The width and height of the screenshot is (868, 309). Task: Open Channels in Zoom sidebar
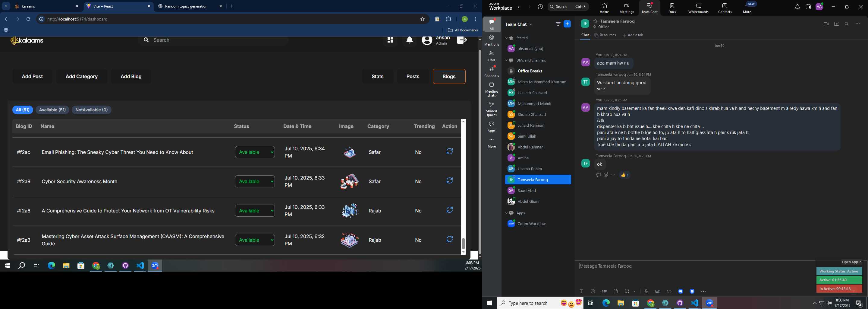point(492,72)
